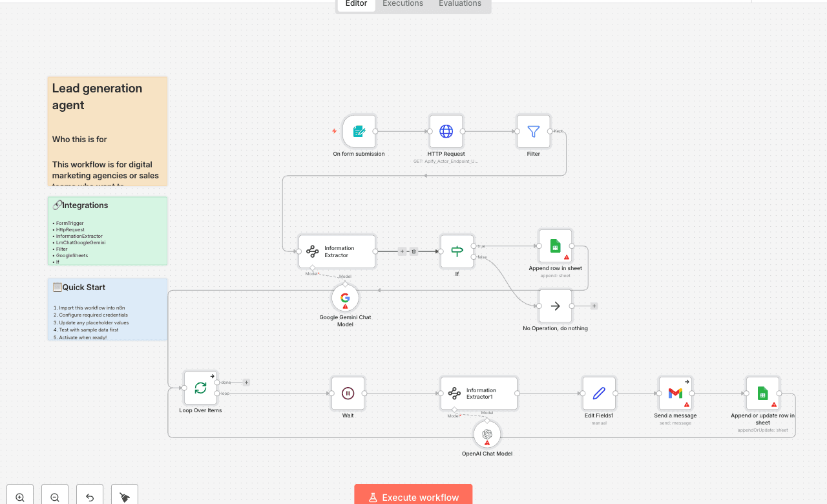The width and height of the screenshot is (827, 504).
Task: Open the Loop Over Items node
Action: coord(200,388)
